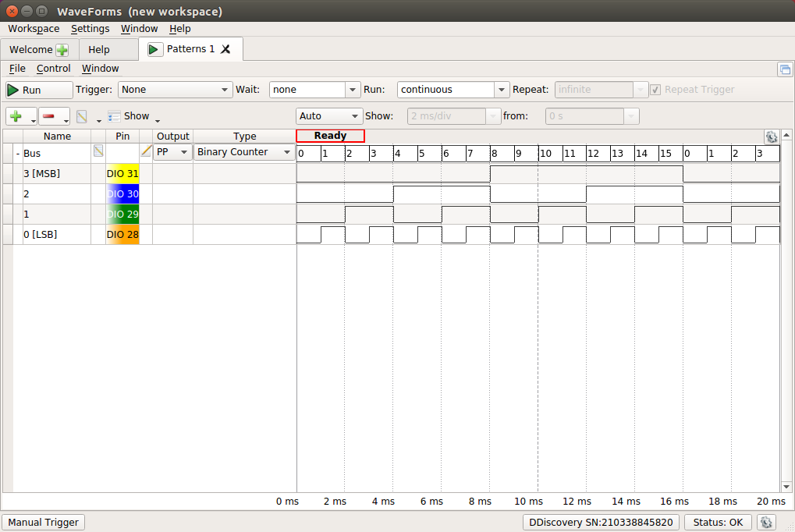Image resolution: width=795 pixels, height=532 pixels.
Task: Open the Trigger dropdown set to None
Action: click(175, 90)
